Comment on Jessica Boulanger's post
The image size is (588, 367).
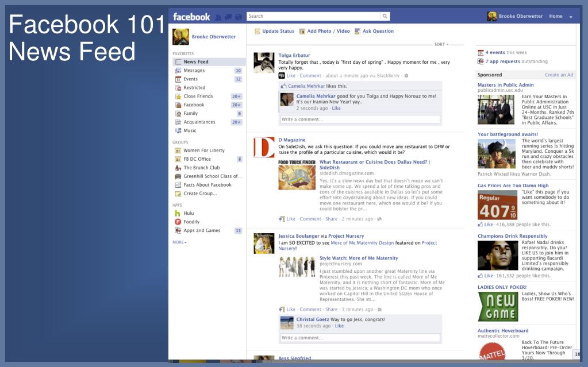310,310
